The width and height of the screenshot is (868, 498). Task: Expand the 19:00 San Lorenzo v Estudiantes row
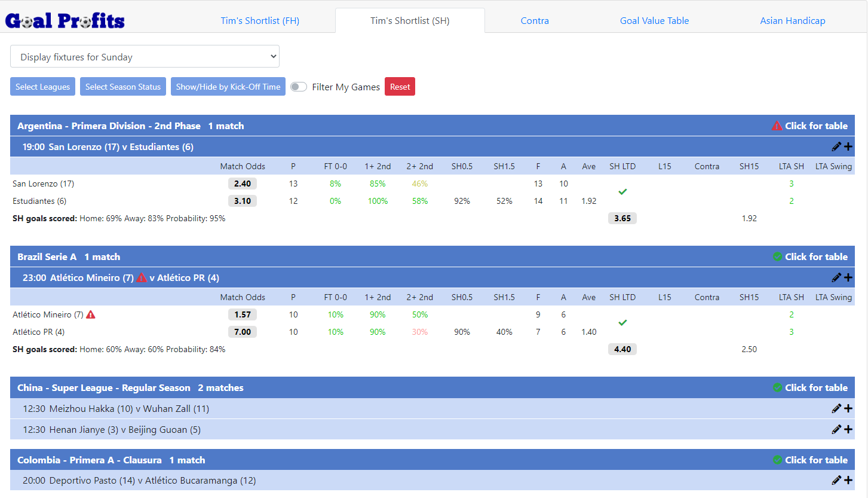click(433, 146)
